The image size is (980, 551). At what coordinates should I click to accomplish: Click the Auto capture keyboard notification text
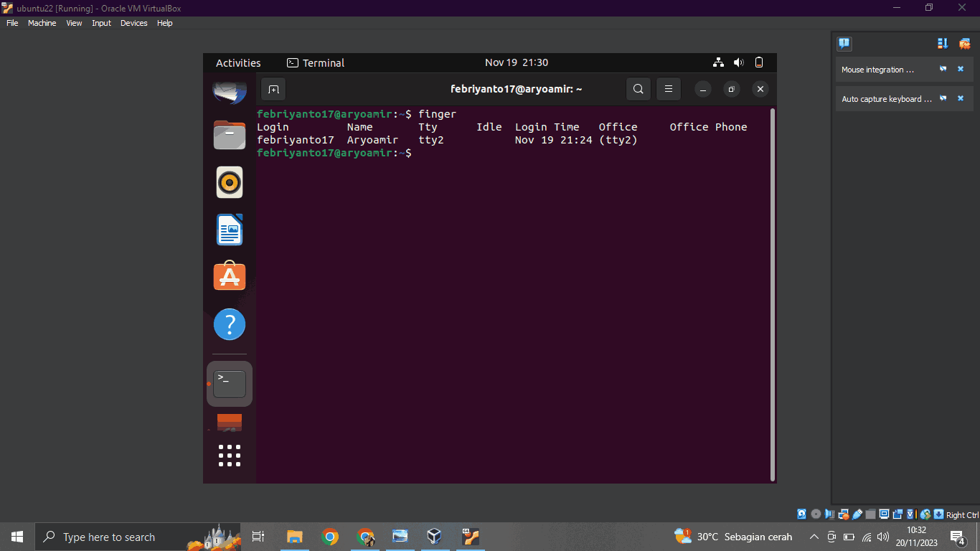point(887,99)
